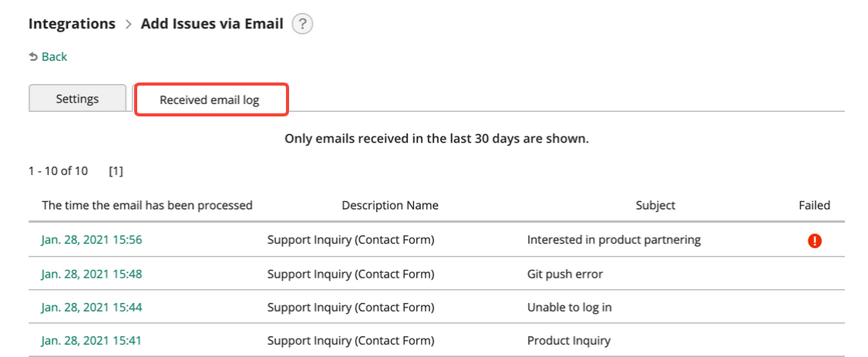Screen dimensions: 868x357
Task: Click the Failed column header
Action: point(814,205)
